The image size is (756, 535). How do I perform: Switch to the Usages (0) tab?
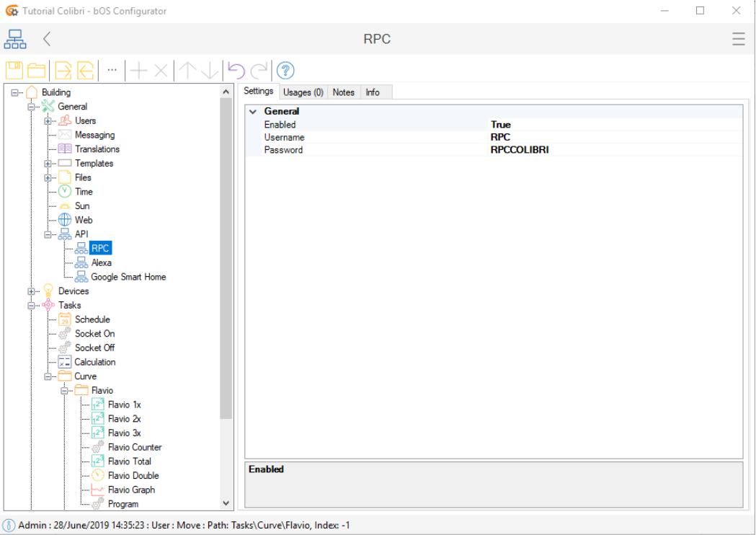[x=303, y=92]
